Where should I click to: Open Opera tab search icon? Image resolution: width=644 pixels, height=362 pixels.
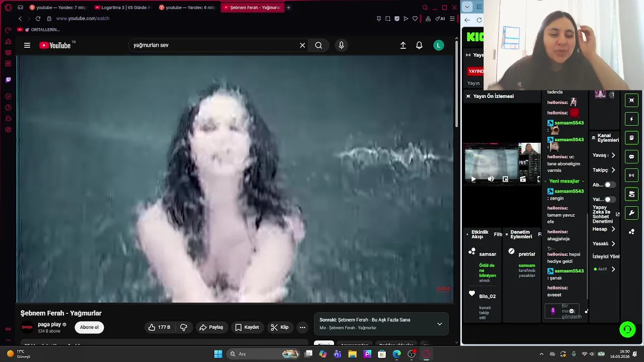tap(425, 8)
